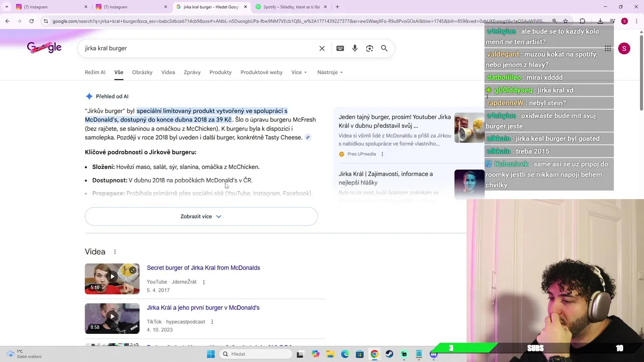Viewport: 644px width, 362px height.
Task: Reload the page with the refresh icon
Action: (31, 21)
